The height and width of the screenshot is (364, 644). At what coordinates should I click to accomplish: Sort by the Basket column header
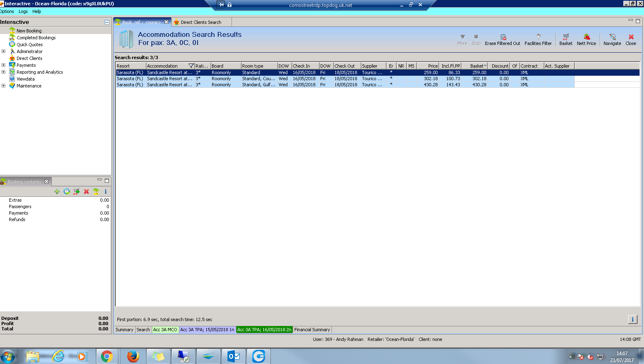click(475, 66)
